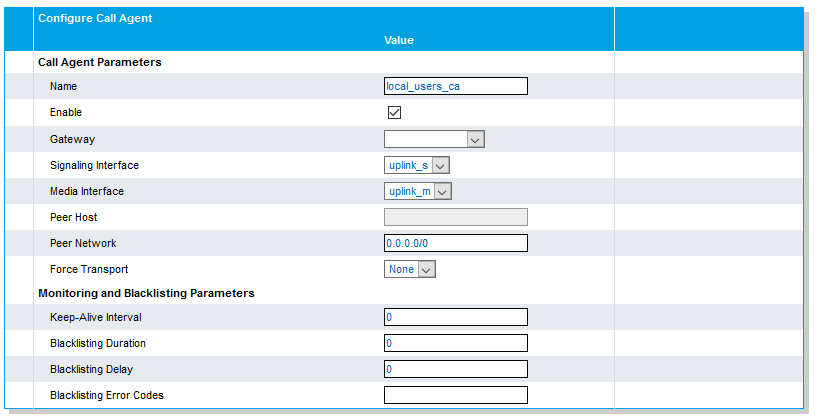Focus the Blacklisting Error Codes field
The width and height of the screenshot is (820, 418).
click(x=455, y=396)
